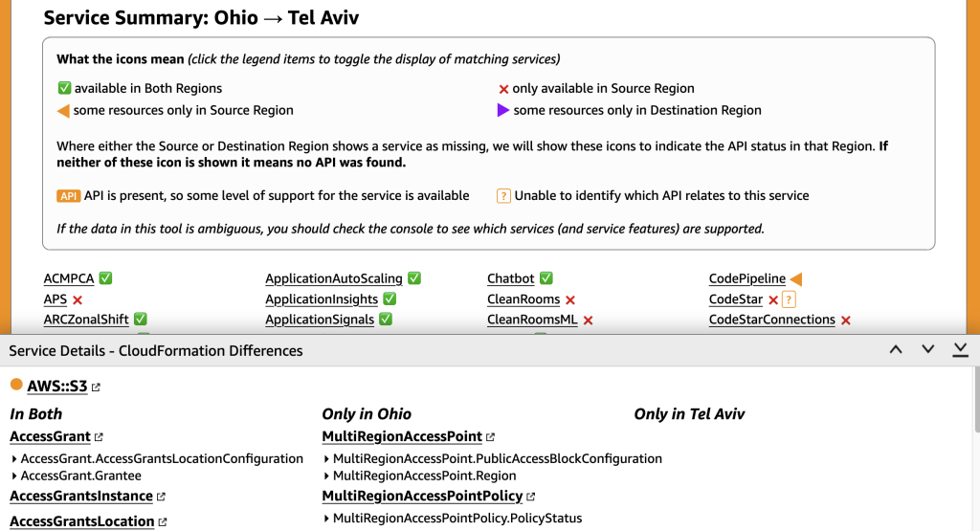Click red X beside CodeStarConnections
Image resolution: width=980 pixels, height=531 pixels.
[x=846, y=321]
